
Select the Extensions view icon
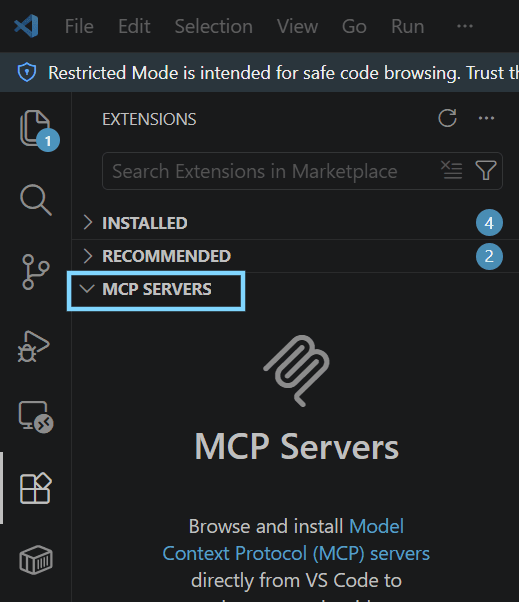(36, 488)
